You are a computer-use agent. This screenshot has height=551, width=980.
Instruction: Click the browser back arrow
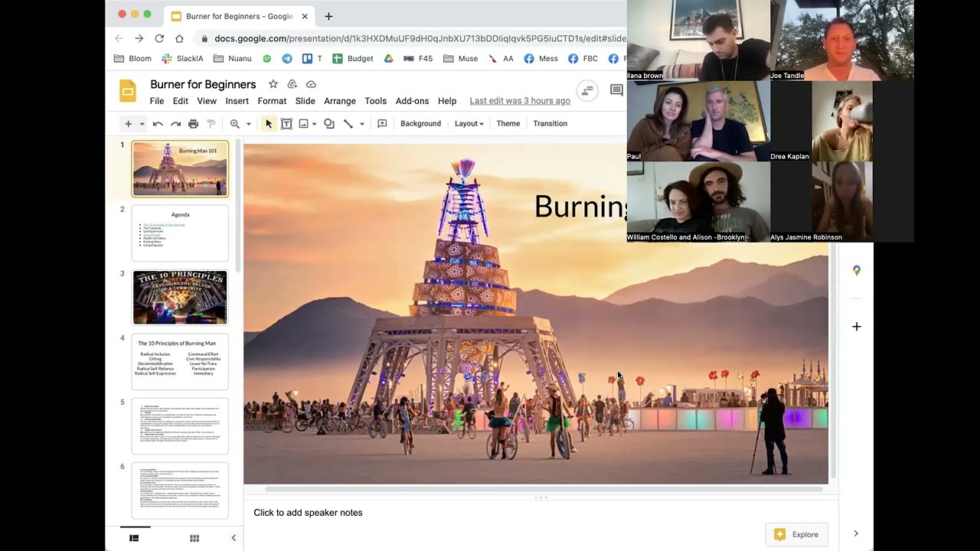click(119, 38)
